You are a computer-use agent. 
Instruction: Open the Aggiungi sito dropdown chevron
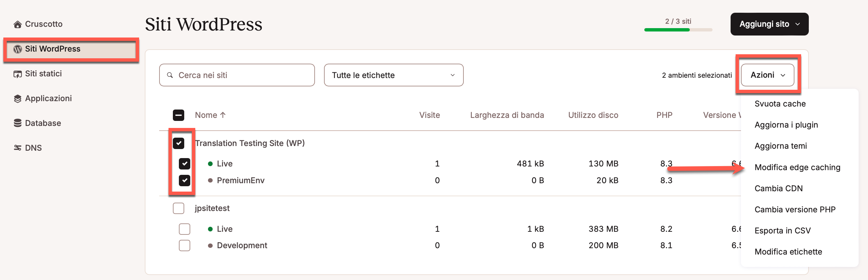(x=797, y=24)
